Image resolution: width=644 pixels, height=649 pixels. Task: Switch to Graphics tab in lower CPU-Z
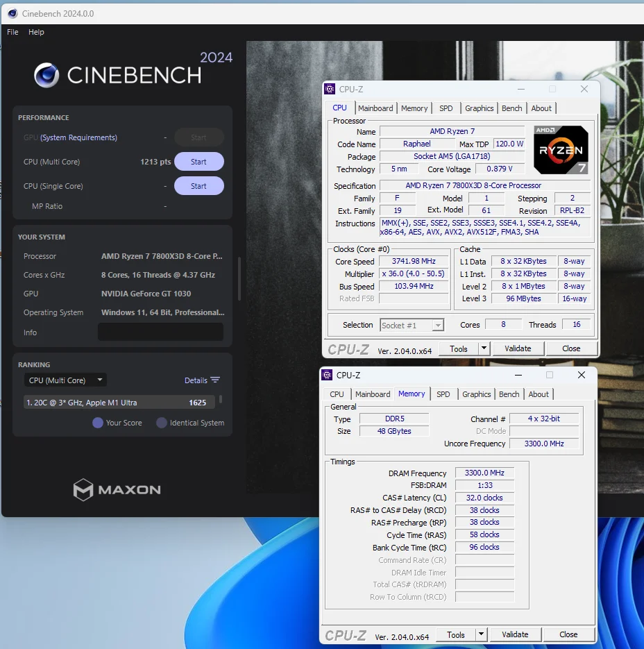pyautogui.click(x=476, y=394)
